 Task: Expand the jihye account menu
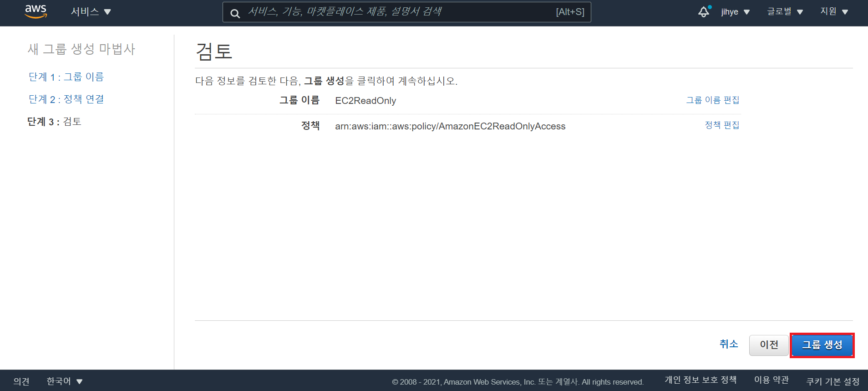(x=735, y=12)
